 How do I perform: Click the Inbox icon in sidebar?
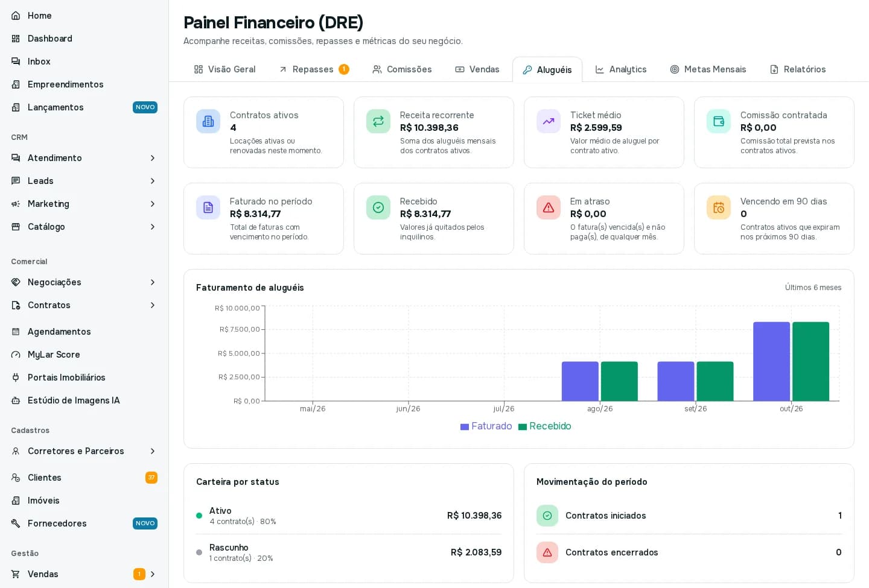(x=16, y=62)
